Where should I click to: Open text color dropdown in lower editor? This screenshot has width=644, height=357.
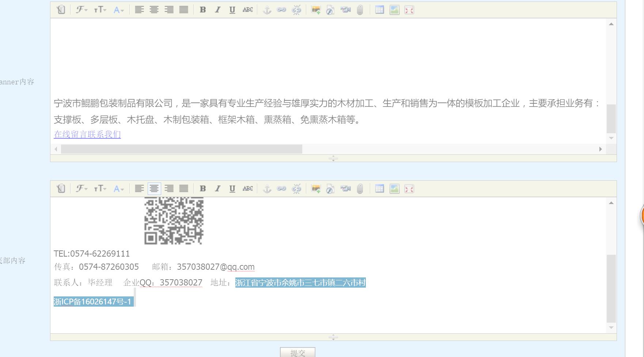pyautogui.click(x=118, y=189)
